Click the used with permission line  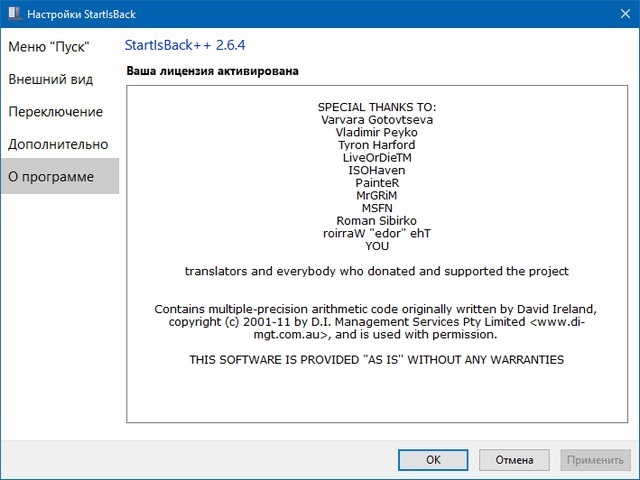376,335
